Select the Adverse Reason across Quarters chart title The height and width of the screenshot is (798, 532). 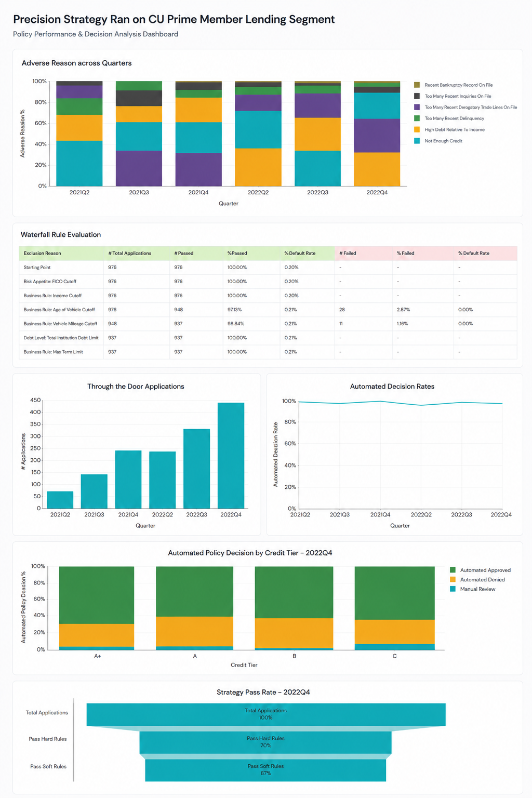(76, 63)
